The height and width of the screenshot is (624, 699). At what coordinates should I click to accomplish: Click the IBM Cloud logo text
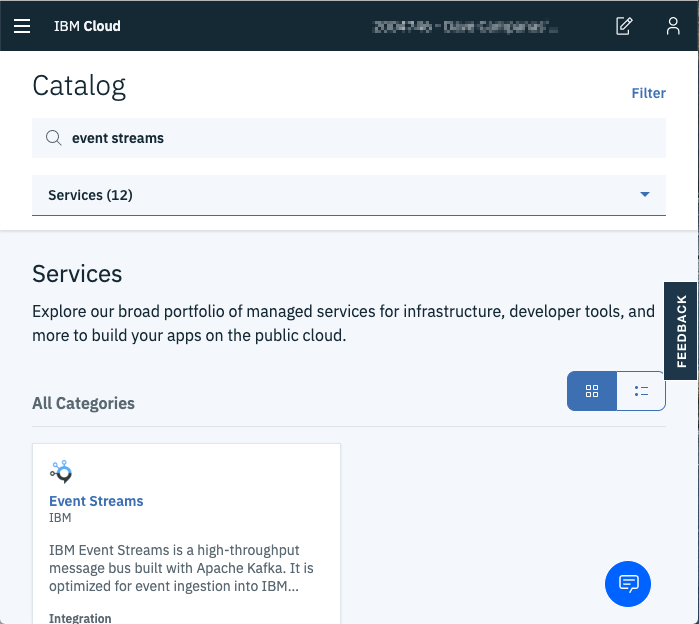(87, 26)
